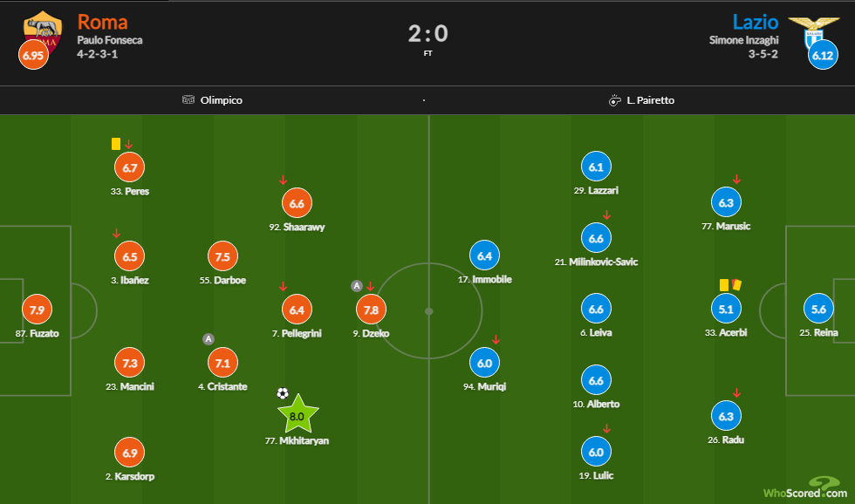Click the referee whistle icon
The image size is (855, 504).
(614, 100)
